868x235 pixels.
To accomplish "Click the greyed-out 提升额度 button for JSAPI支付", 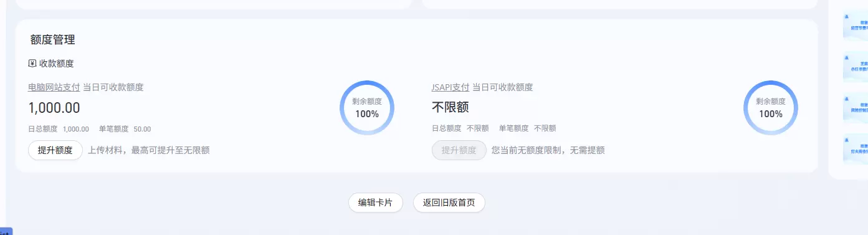I will (459, 150).
